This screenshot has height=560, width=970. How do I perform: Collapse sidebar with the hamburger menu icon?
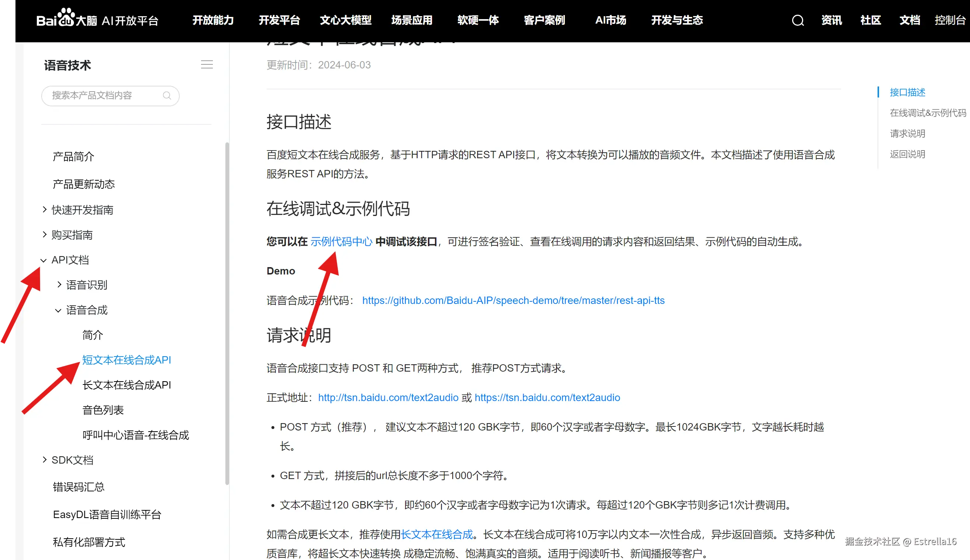click(x=207, y=65)
